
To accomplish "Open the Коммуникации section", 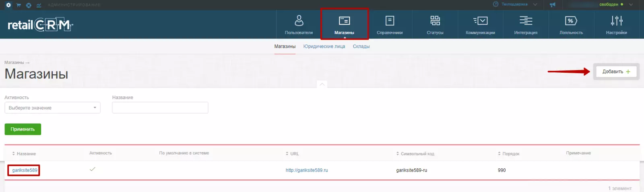I will pyautogui.click(x=480, y=25).
